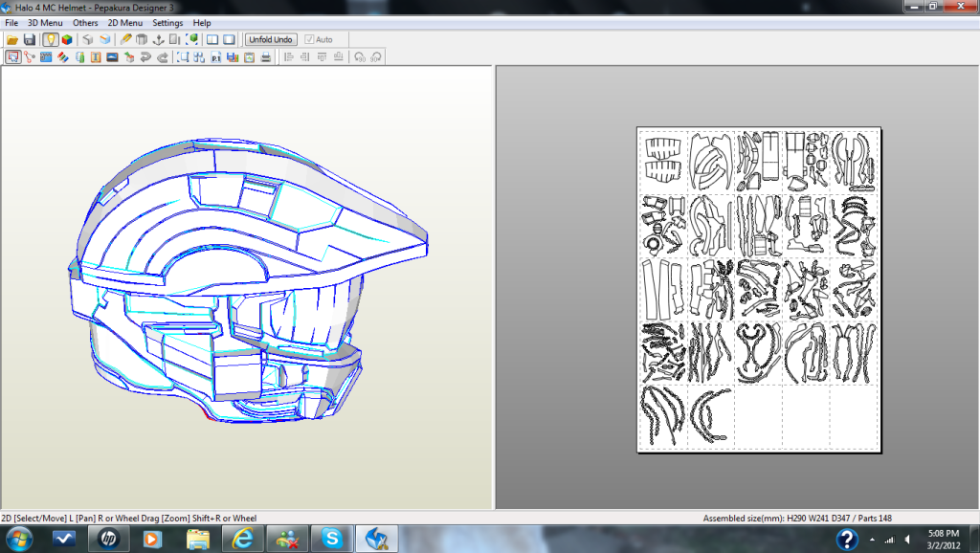Click the align top icon

322,56
